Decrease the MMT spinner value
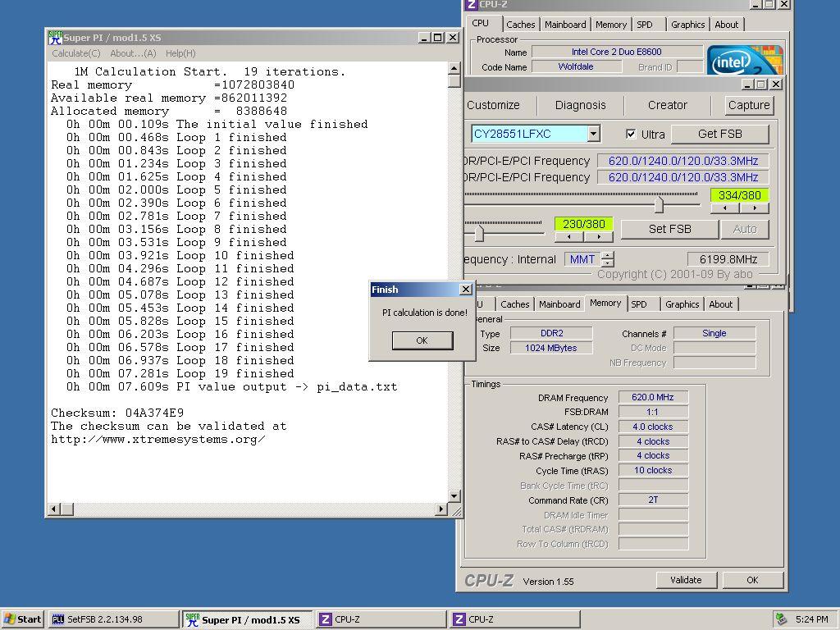This screenshot has height=630, width=840. (608, 263)
